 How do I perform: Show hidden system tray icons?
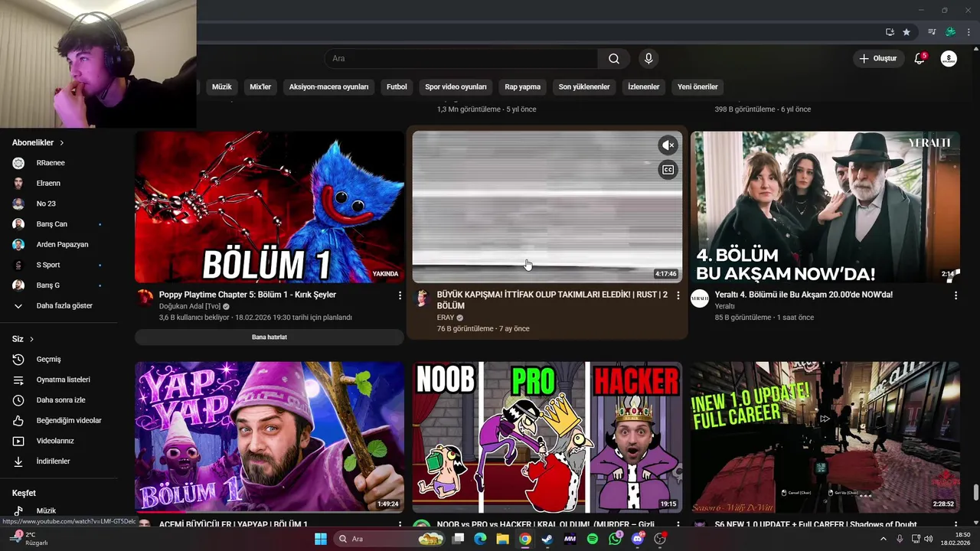click(883, 539)
